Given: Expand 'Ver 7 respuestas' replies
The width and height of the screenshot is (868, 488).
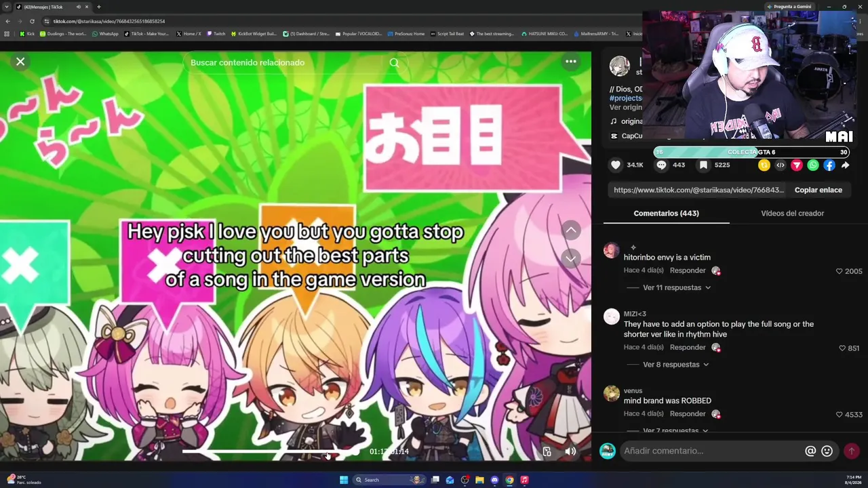Looking at the screenshot, I should coord(675,430).
